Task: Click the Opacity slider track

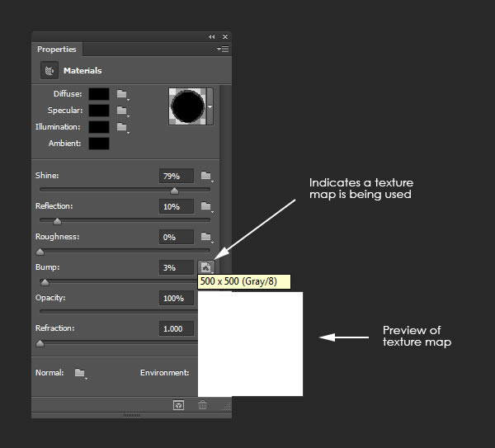Action: coord(119,311)
